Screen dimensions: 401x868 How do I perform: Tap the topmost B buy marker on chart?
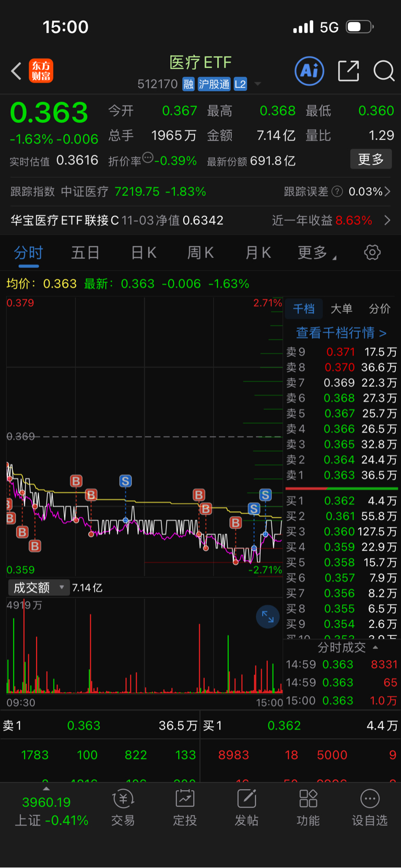[76, 481]
